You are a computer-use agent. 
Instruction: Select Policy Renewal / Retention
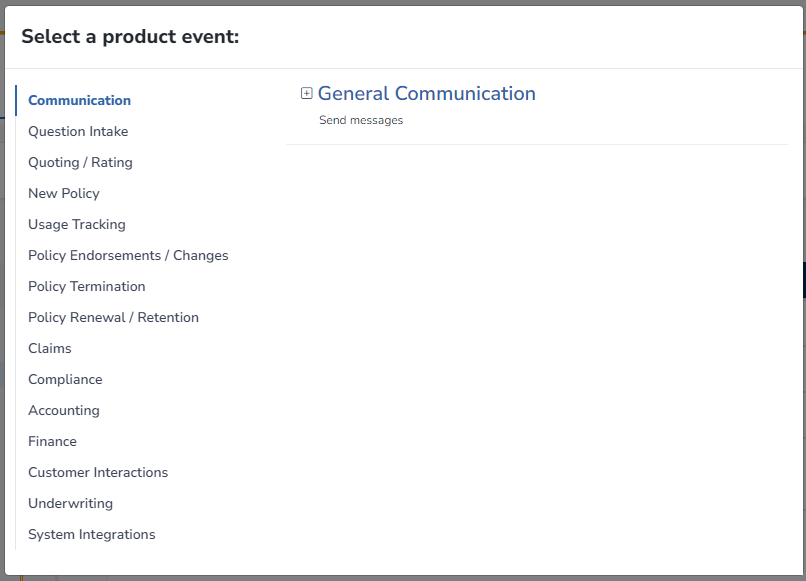(113, 317)
